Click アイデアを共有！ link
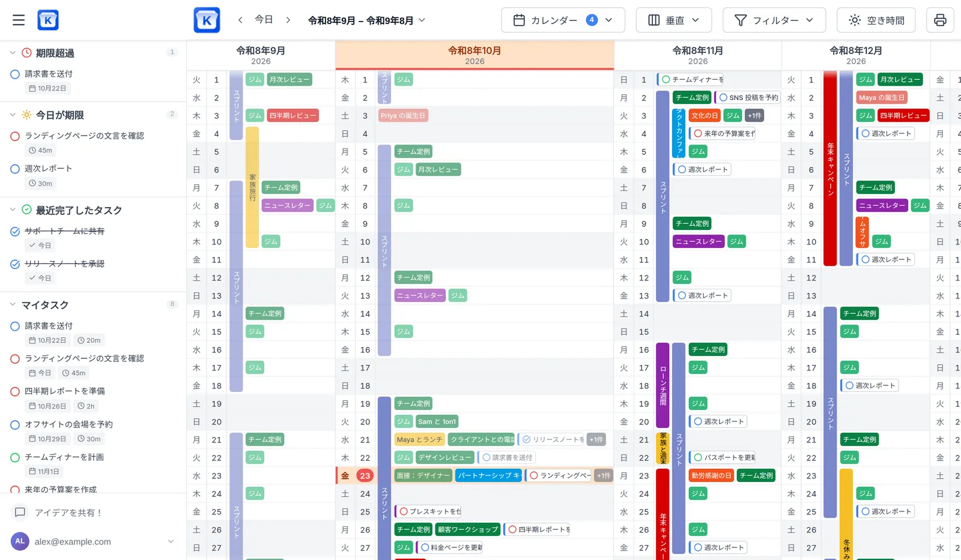Image resolution: width=961 pixels, height=560 pixels. pos(68,513)
